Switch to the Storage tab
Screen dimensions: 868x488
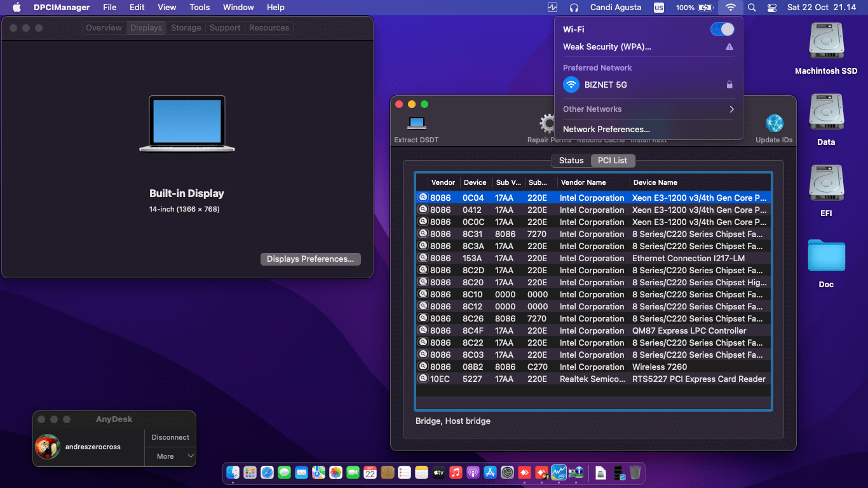click(x=186, y=28)
